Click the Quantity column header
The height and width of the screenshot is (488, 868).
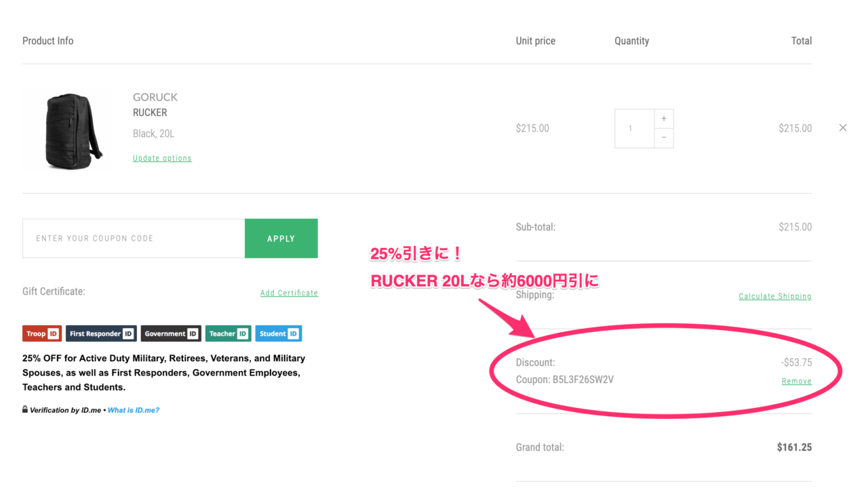(632, 41)
